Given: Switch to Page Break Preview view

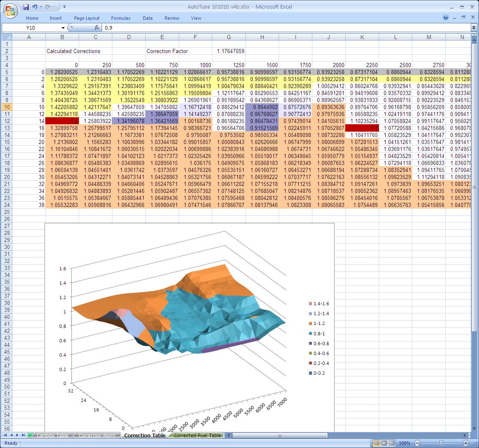Looking at the screenshot, I should click(392, 443).
